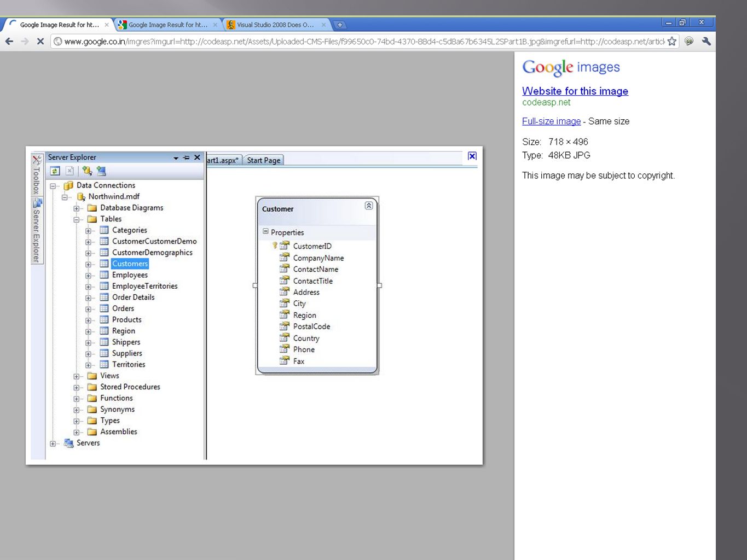Click Refresh icon in Server Explorer toolbar
Screen dimensions: 747x560
[x=55, y=171]
